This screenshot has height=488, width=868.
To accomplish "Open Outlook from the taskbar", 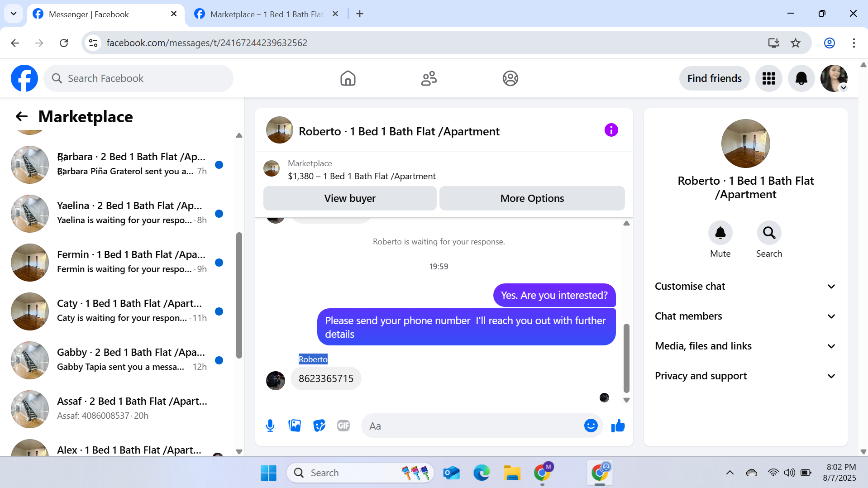I will (x=451, y=473).
